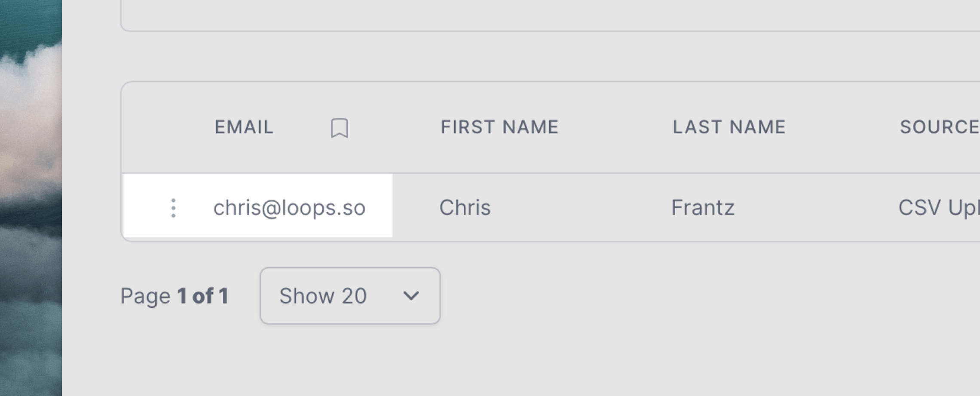Click blank header space left of EMAIL

click(x=168, y=127)
